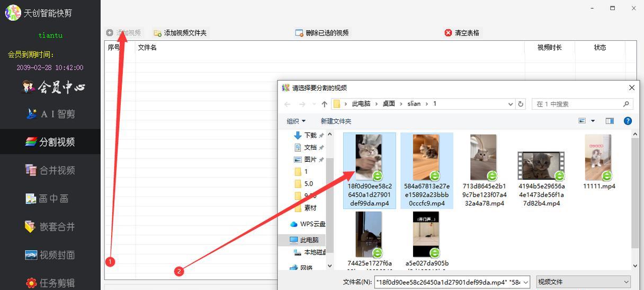
Task: Click the 文件名 column header
Action: (x=147, y=48)
